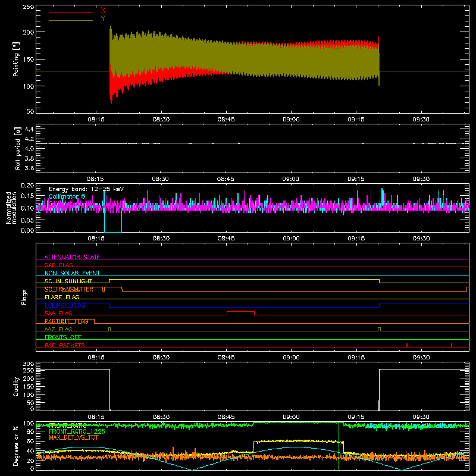Select the PARTICLE_FLAG label
The height and width of the screenshot is (476, 476).
click(x=67, y=321)
